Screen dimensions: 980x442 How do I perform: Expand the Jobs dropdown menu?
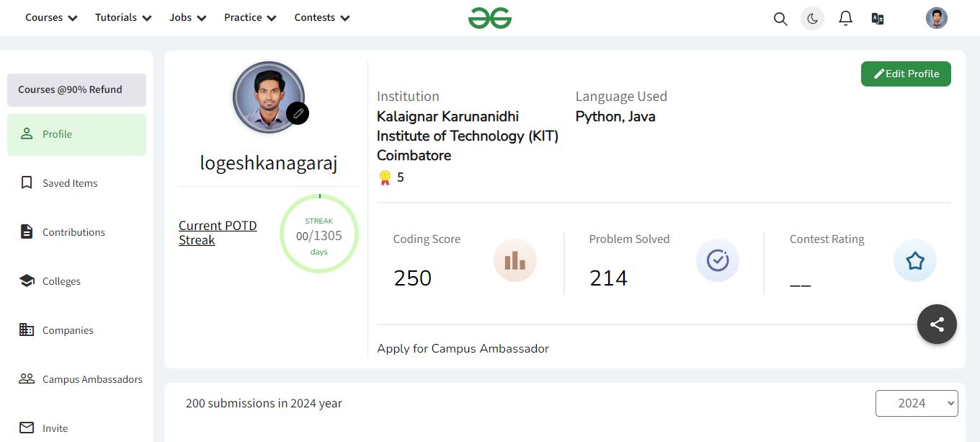click(x=188, y=18)
